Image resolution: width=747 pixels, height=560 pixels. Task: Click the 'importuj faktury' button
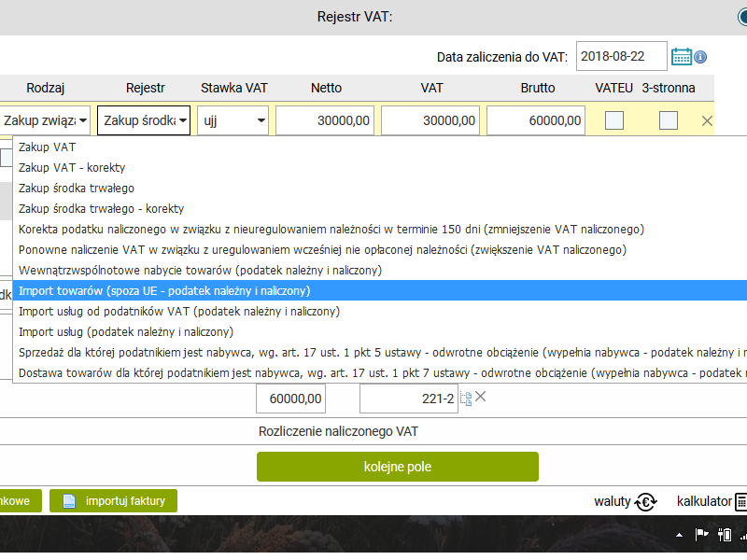pos(113,501)
